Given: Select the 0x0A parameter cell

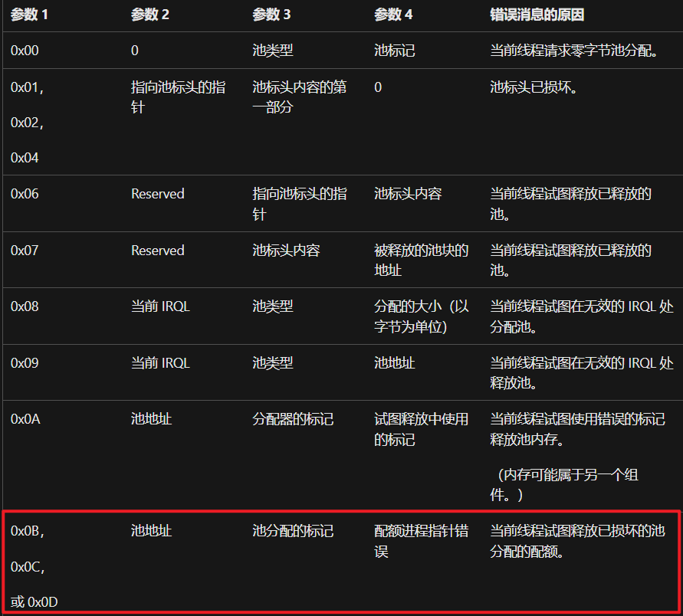Looking at the screenshot, I should click(x=25, y=419).
